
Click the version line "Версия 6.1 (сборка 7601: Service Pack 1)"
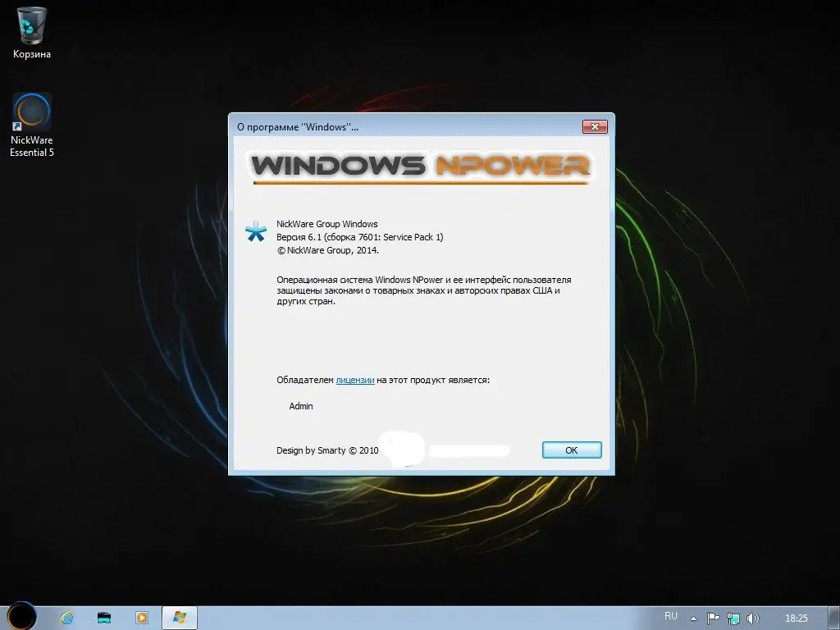coord(360,237)
